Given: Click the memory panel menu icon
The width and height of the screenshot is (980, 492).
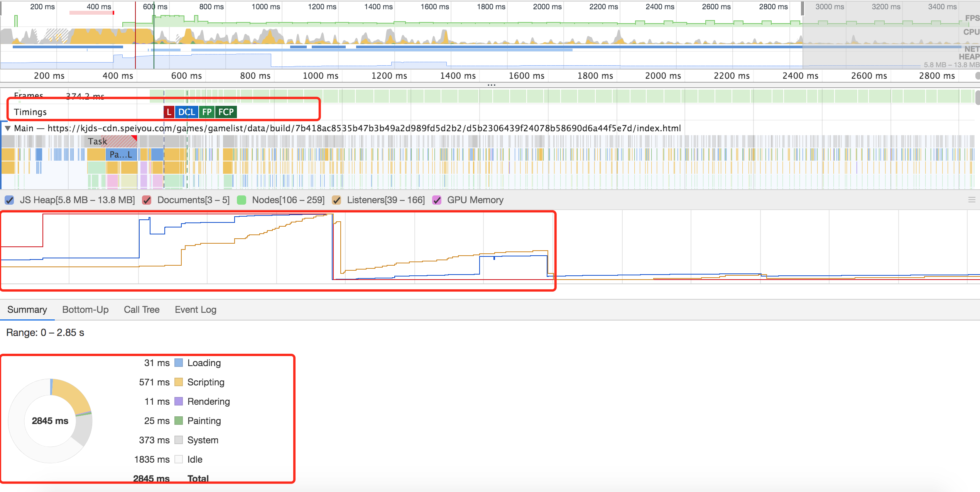Looking at the screenshot, I should [x=972, y=200].
